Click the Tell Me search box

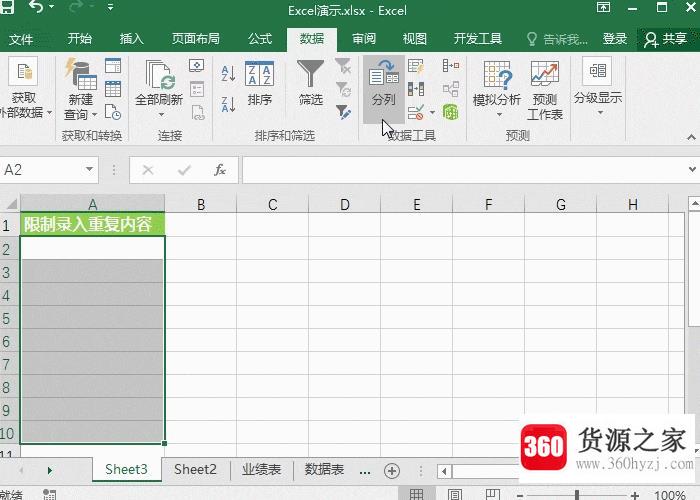(x=557, y=40)
